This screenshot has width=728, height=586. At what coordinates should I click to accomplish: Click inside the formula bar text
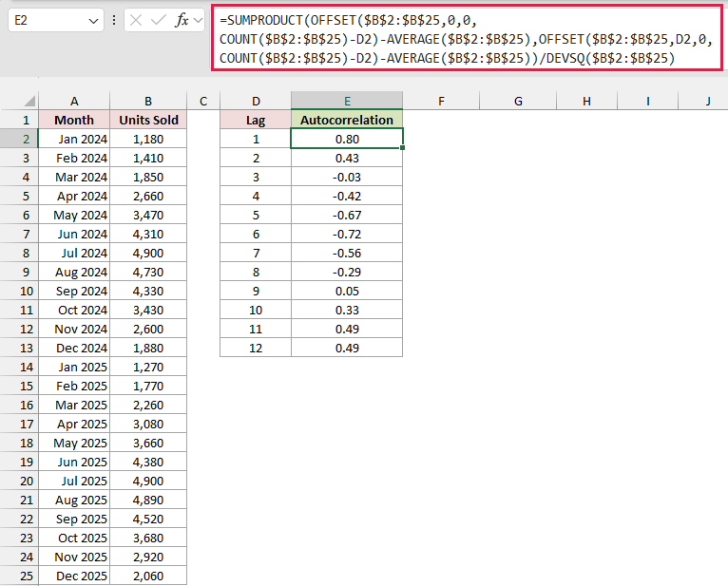tap(467, 39)
